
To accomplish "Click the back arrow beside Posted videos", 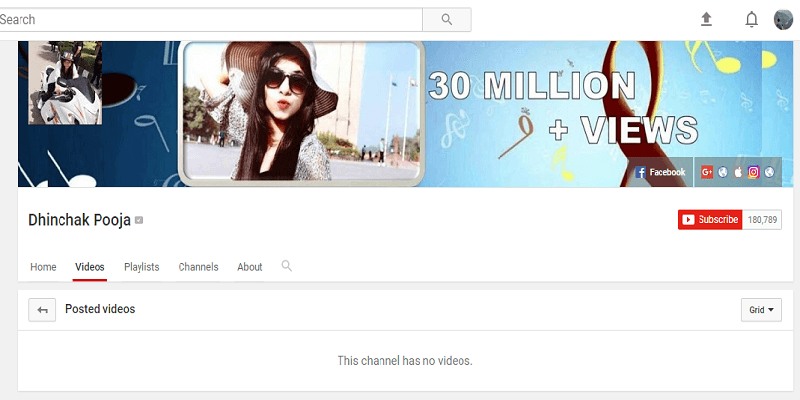I will point(42,310).
